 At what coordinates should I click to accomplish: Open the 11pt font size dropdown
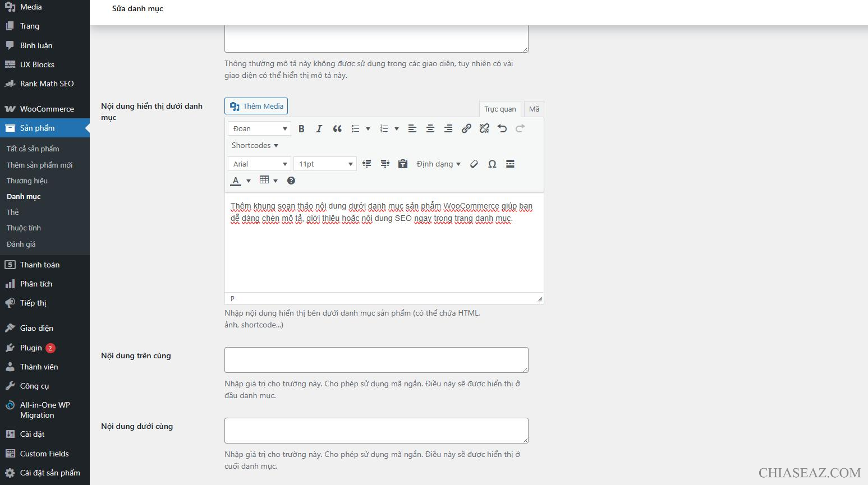325,164
